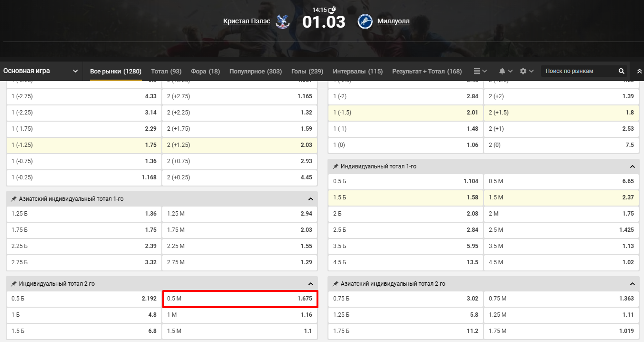Select 4.5 М priced at 1.02
Image resolution: width=644 pixels, height=342 pixels.
pyautogui.click(x=561, y=262)
